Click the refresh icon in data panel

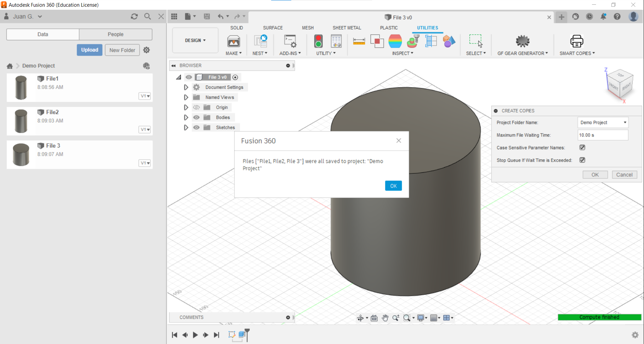pos(134,16)
